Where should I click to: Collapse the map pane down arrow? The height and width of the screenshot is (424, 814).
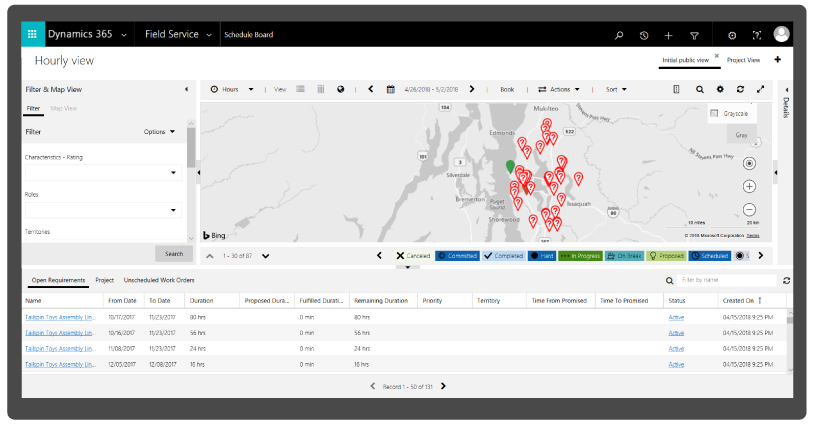(408, 267)
